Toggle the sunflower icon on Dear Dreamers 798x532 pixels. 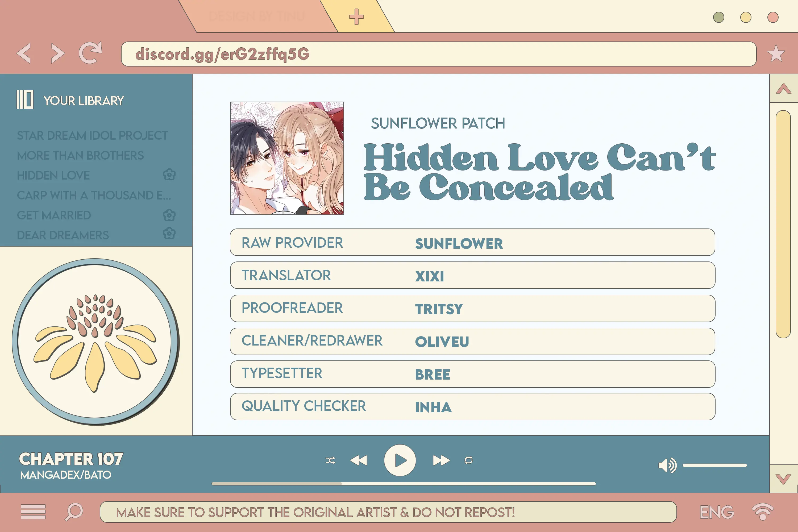coord(169,235)
